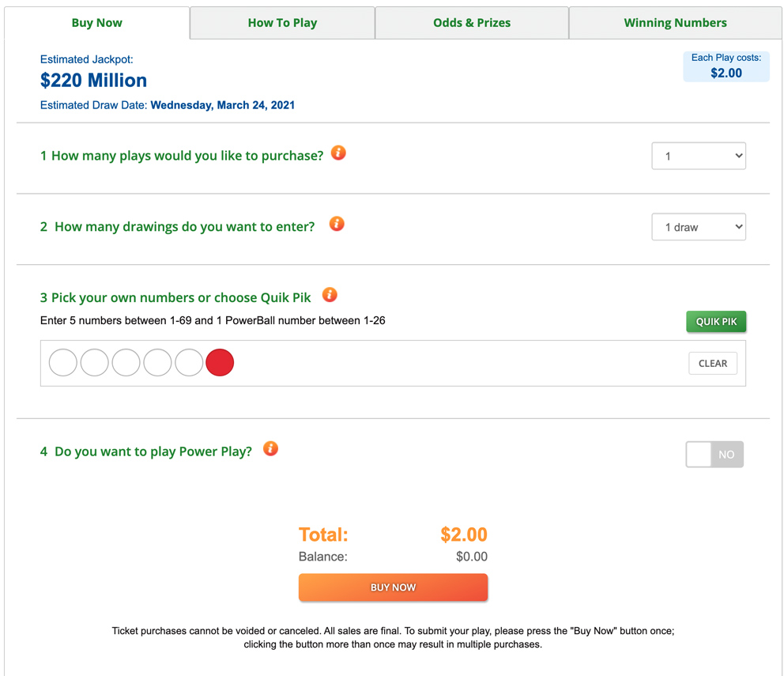
Task: Open the Odds & Prizes tab
Action: (471, 22)
